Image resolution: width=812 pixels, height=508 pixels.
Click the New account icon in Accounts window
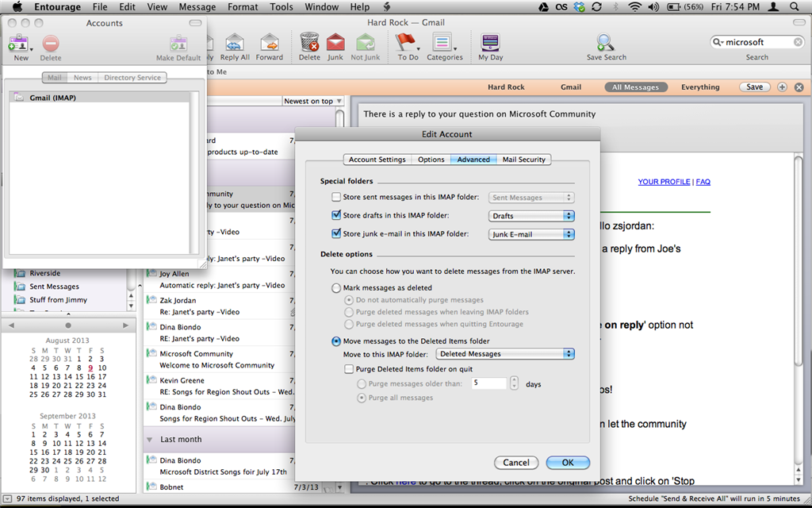19,44
